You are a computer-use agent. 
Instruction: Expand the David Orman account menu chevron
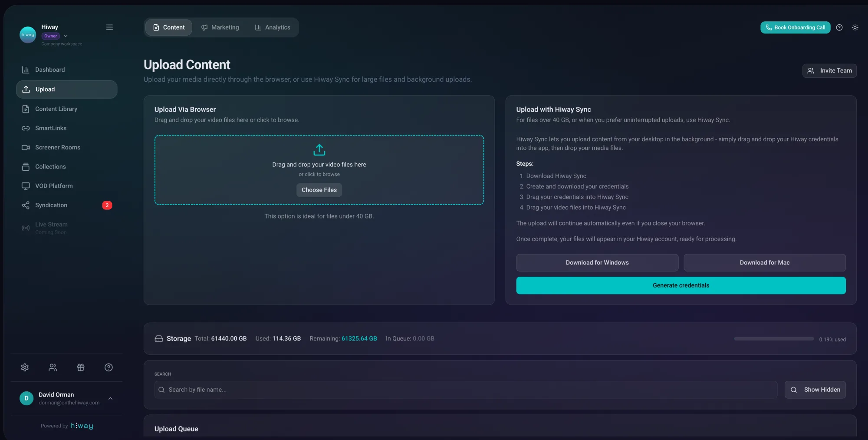pyautogui.click(x=110, y=398)
